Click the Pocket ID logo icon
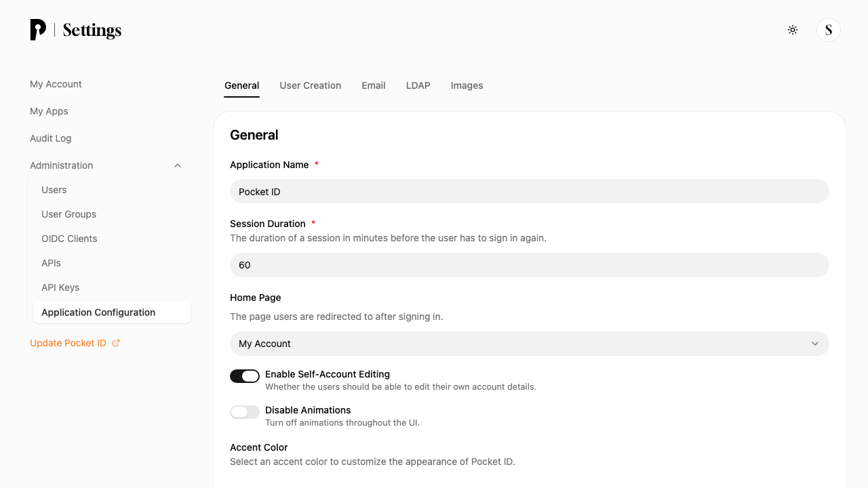The height and width of the screenshot is (488, 868). coord(38,30)
